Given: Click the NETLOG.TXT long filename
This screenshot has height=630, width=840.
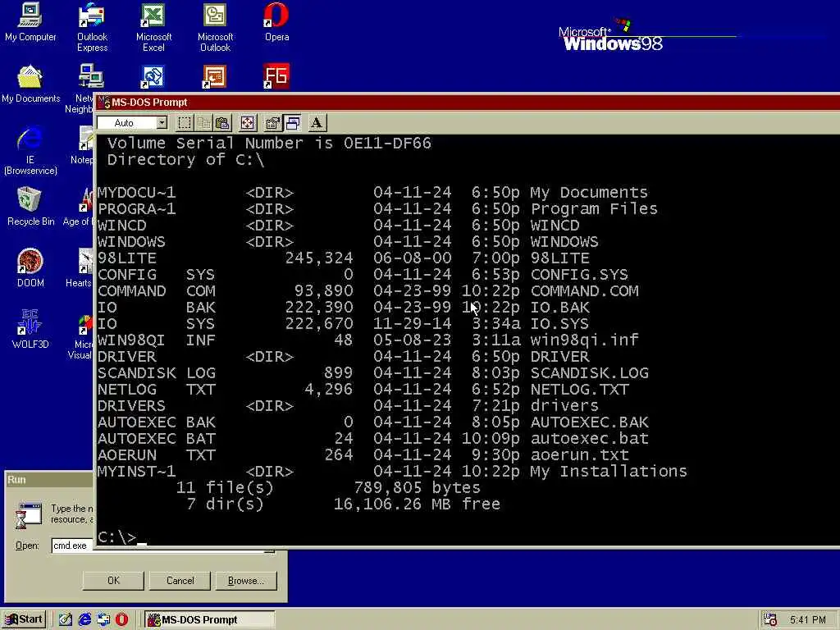Looking at the screenshot, I should pyautogui.click(x=580, y=389).
